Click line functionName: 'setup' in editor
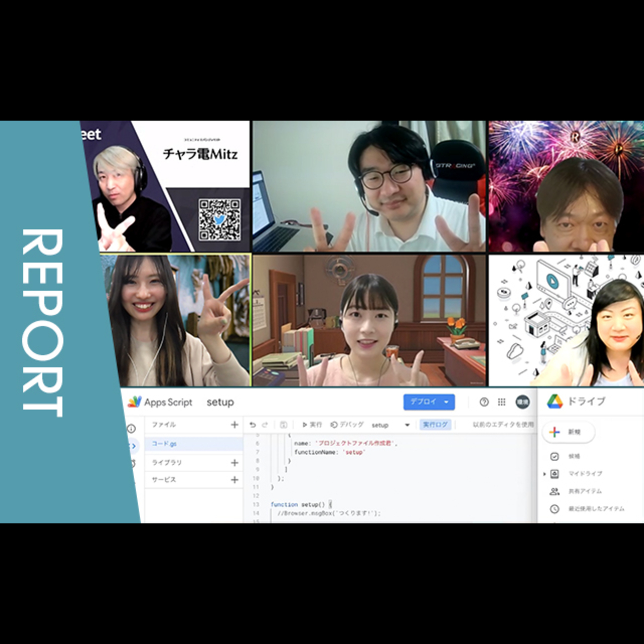 point(329,452)
